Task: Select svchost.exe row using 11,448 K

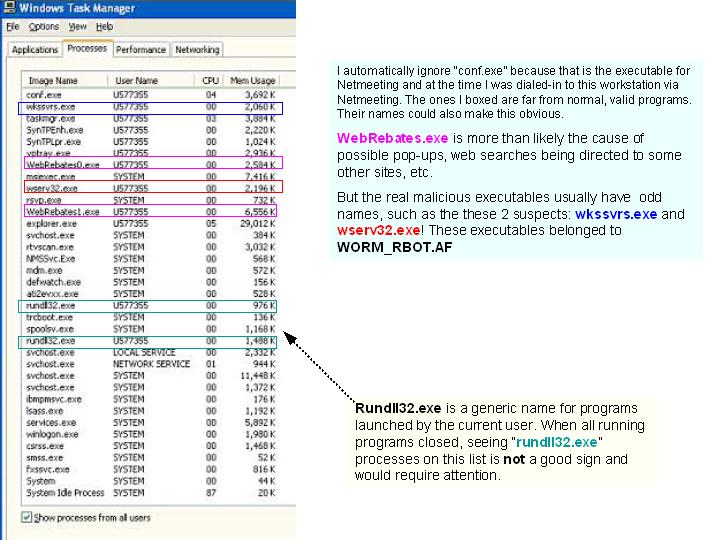Action: [x=151, y=376]
